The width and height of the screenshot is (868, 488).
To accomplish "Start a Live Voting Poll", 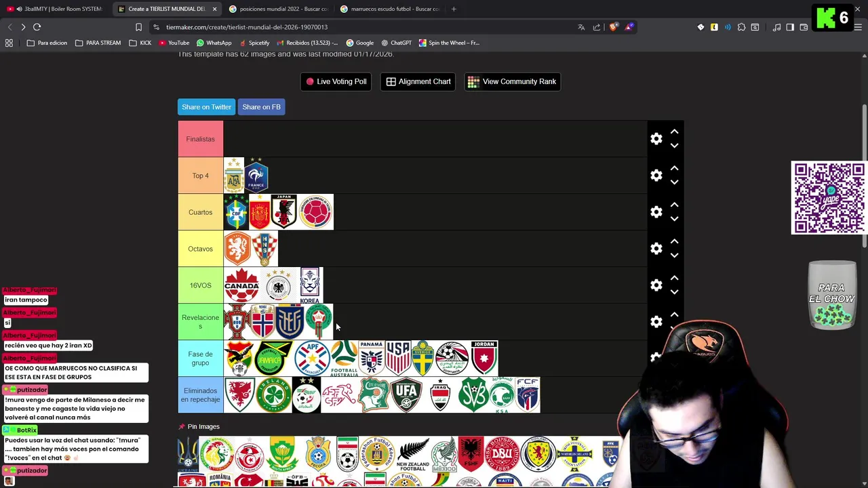I will pyautogui.click(x=336, y=81).
